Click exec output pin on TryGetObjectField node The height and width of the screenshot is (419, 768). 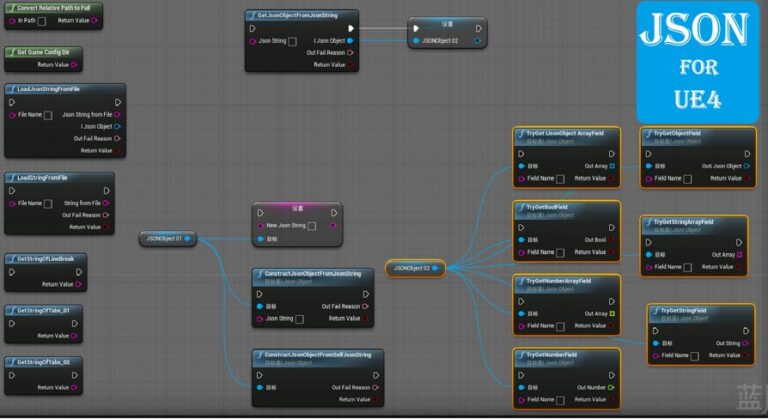[747, 154]
